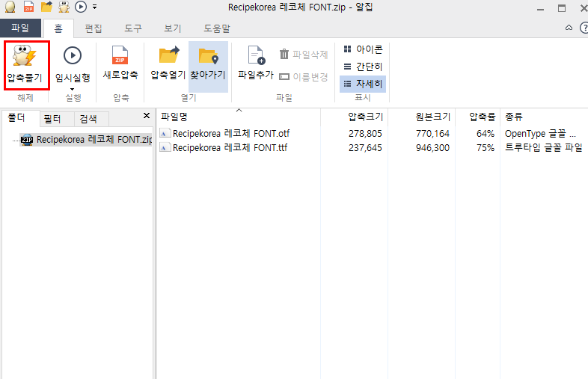Image resolution: width=588 pixels, height=379 pixels.
Task: Click the 압축풀기 extract icon in ribbon
Action: click(25, 55)
